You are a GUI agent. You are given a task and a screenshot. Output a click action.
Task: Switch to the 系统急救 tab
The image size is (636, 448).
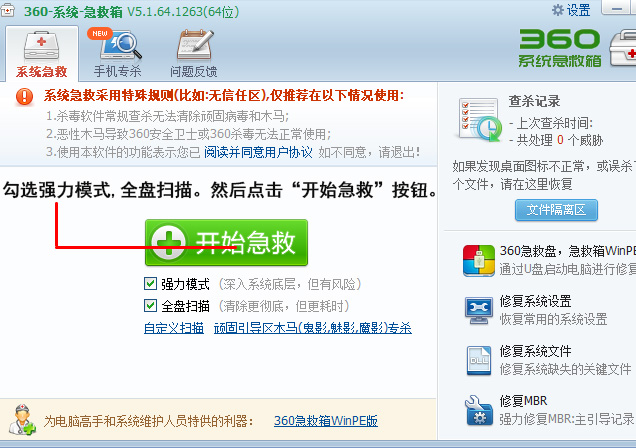41,53
